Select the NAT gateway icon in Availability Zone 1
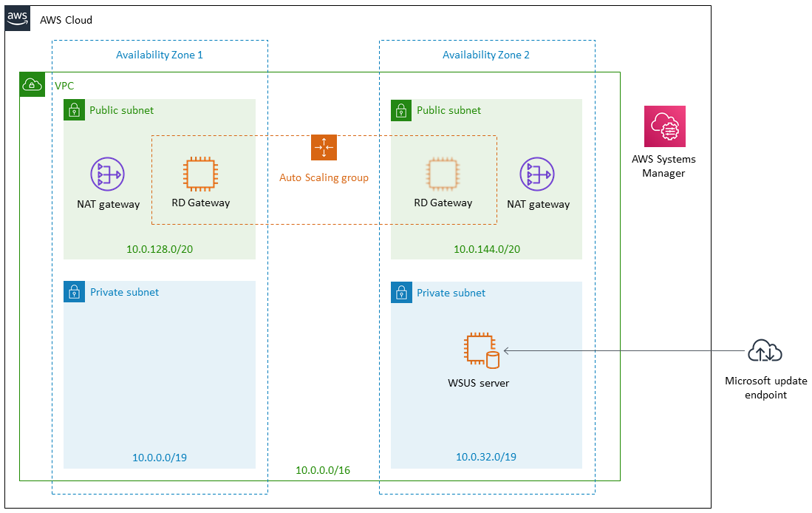 tap(107, 174)
